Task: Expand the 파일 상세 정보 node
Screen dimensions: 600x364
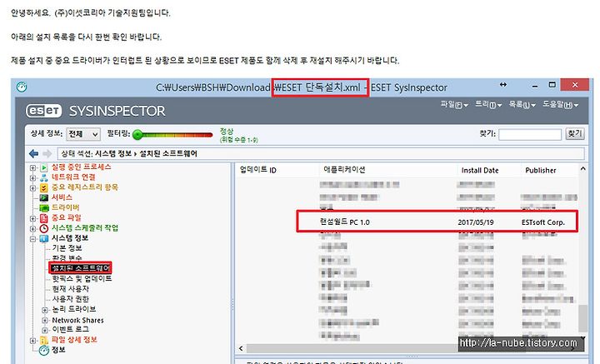Action: 32,341
